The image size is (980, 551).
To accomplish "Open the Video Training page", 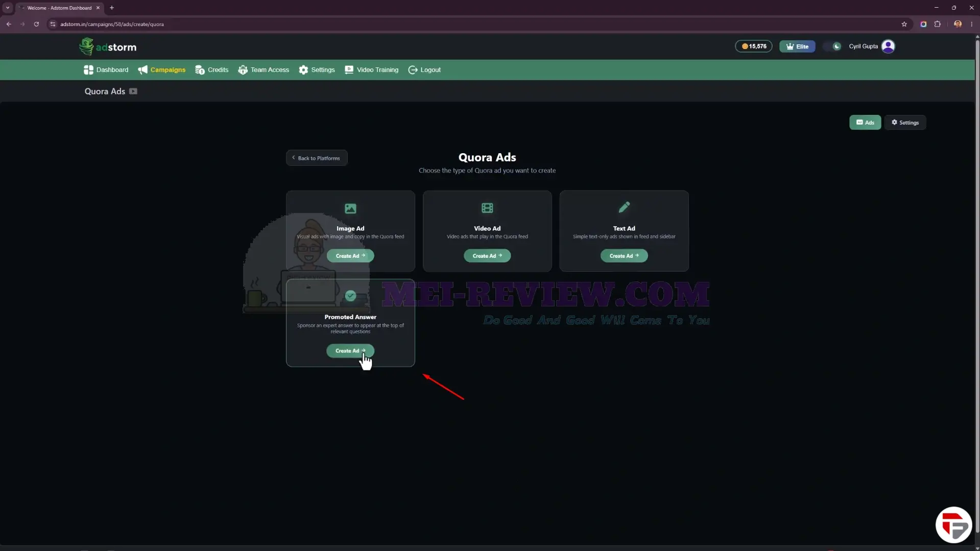I will click(371, 70).
